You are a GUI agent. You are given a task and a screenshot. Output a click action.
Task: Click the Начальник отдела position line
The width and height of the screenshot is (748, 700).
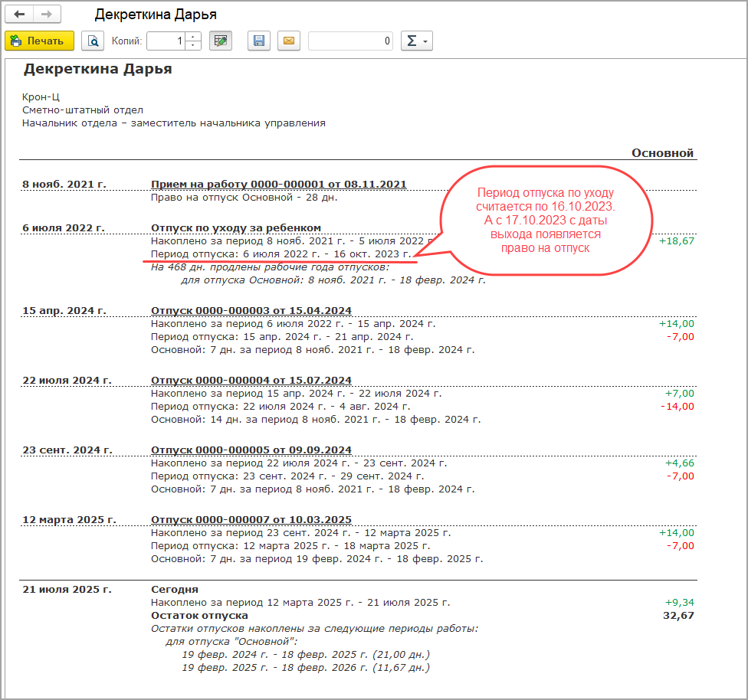tap(174, 123)
